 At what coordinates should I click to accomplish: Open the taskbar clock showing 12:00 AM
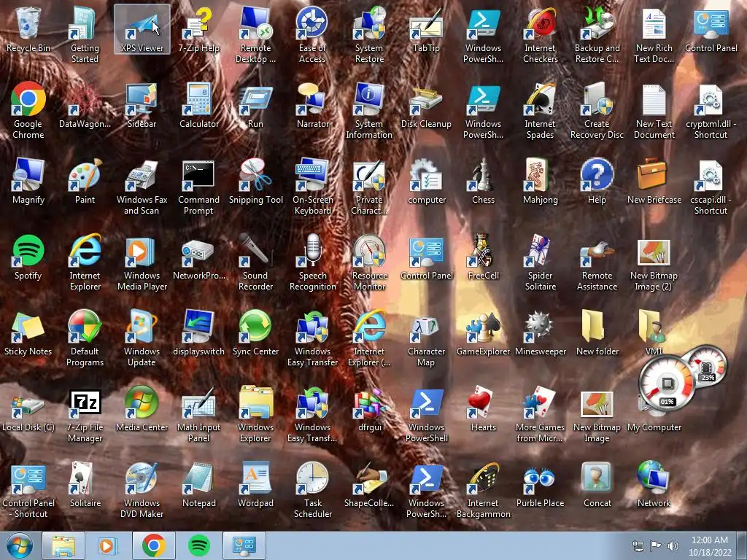710,546
